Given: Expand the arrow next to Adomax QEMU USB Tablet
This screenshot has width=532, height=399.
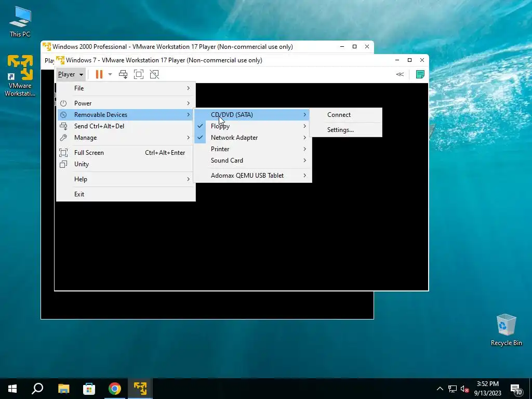Looking at the screenshot, I should coord(304,176).
